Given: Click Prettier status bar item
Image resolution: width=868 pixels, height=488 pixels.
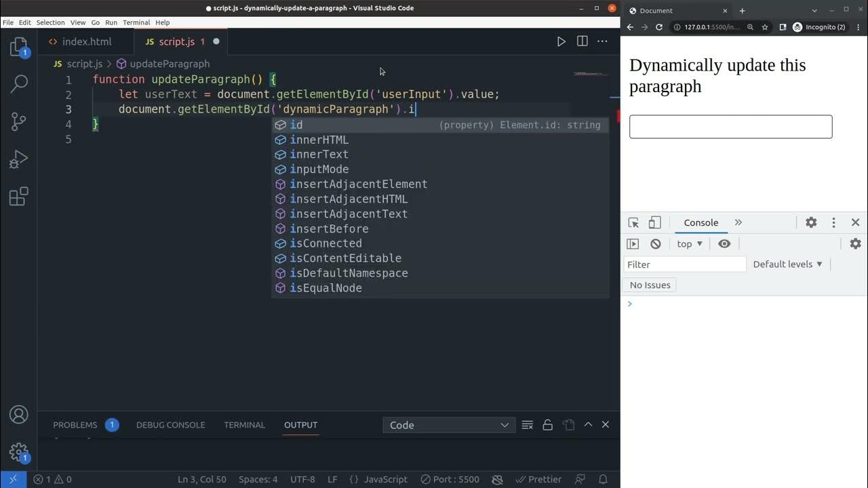Looking at the screenshot, I should click(538, 479).
